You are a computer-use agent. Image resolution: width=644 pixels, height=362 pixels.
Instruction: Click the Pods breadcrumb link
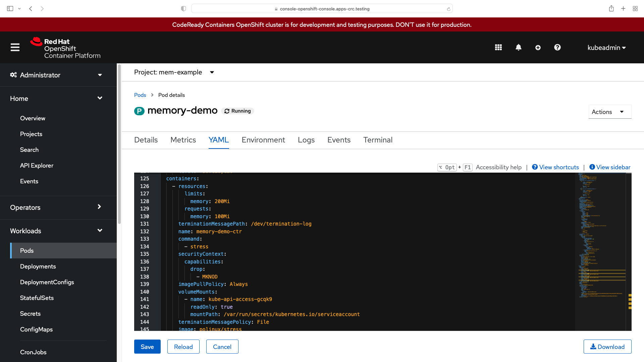(x=140, y=95)
